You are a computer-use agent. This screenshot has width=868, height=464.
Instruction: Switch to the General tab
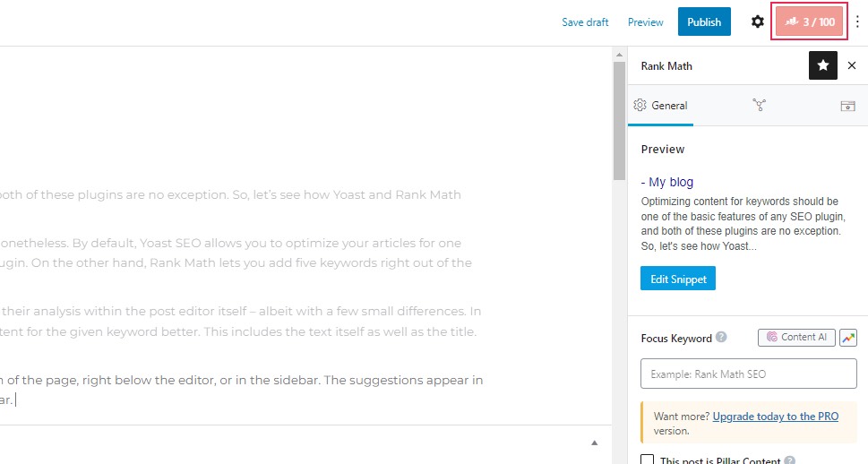[661, 105]
